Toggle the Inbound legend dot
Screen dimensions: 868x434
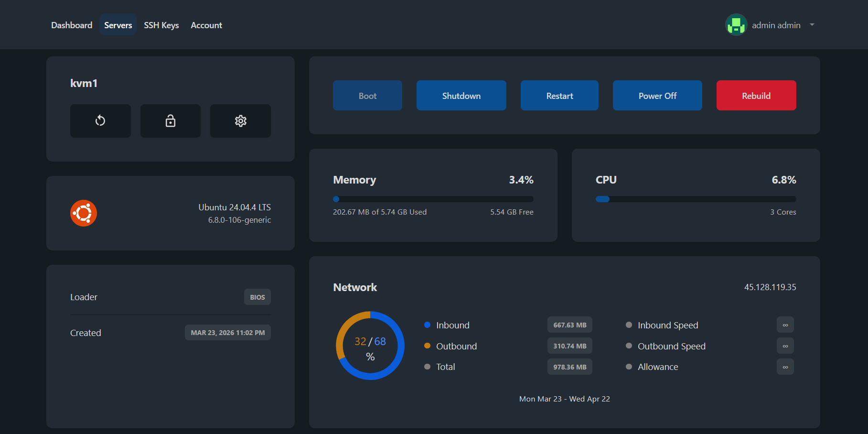click(427, 325)
